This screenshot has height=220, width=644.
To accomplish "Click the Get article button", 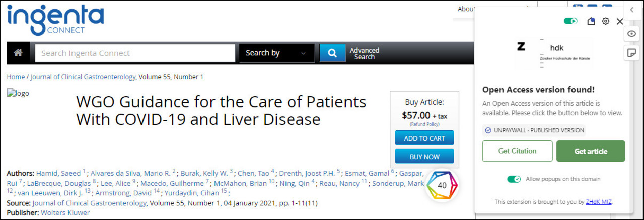I will pyautogui.click(x=591, y=151).
